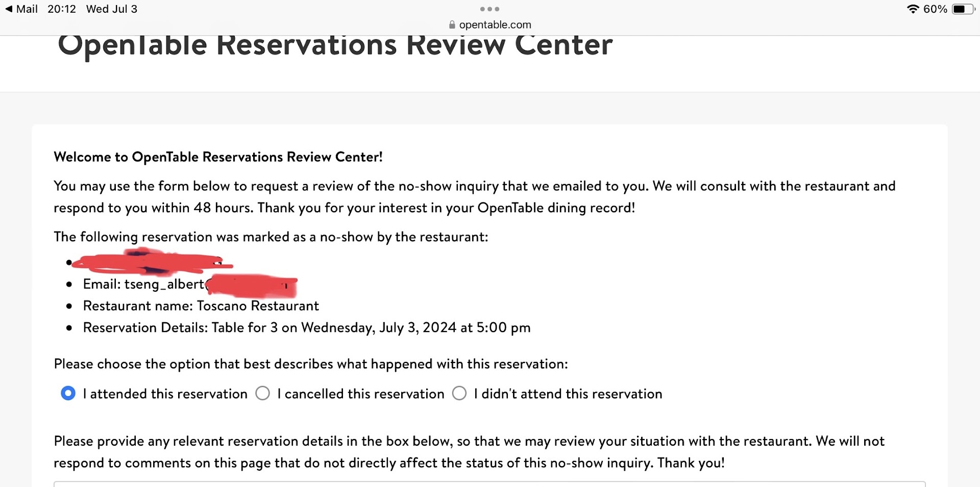Tap the 60% battery percentage
The width and height of the screenshot is (980, 487).
point(935,9)
